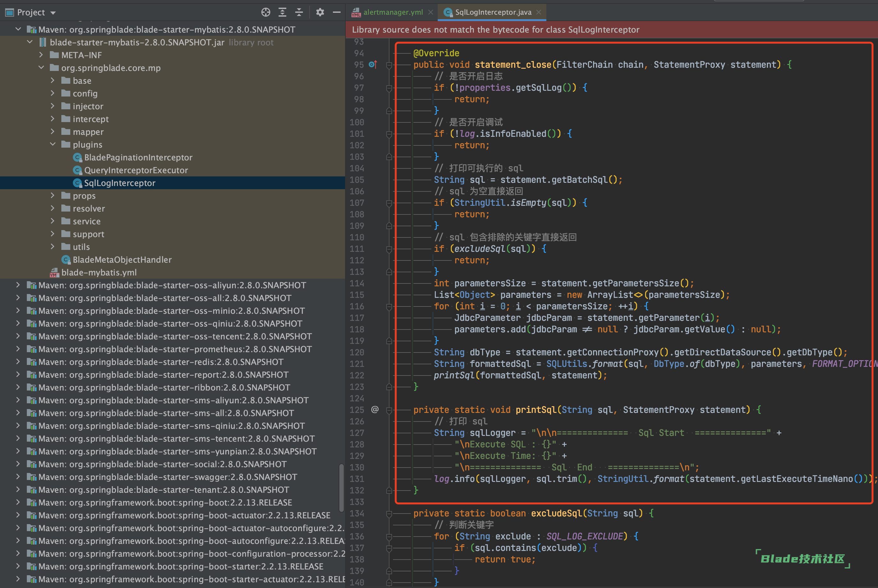Collapse the plugins folder
878x588 pixels.
[x=52, y=144]
